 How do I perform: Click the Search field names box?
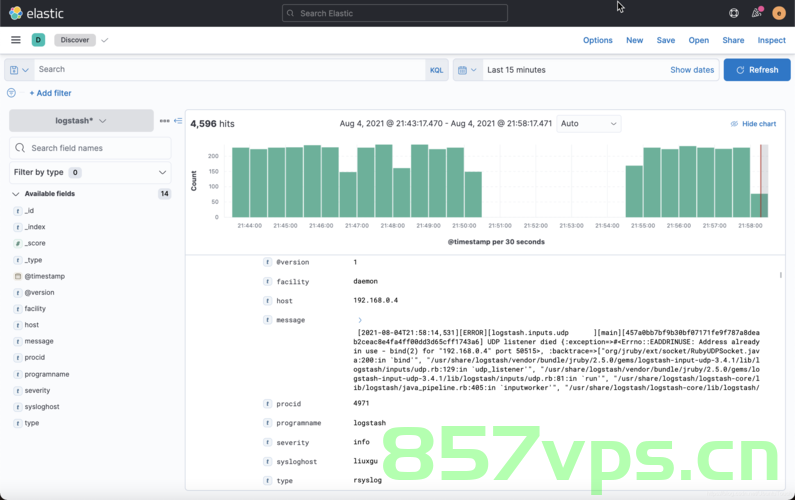click(x=90, y=148)
